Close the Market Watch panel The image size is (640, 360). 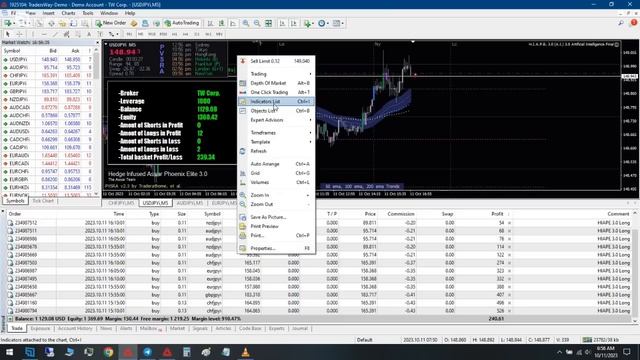coord(97,42)
